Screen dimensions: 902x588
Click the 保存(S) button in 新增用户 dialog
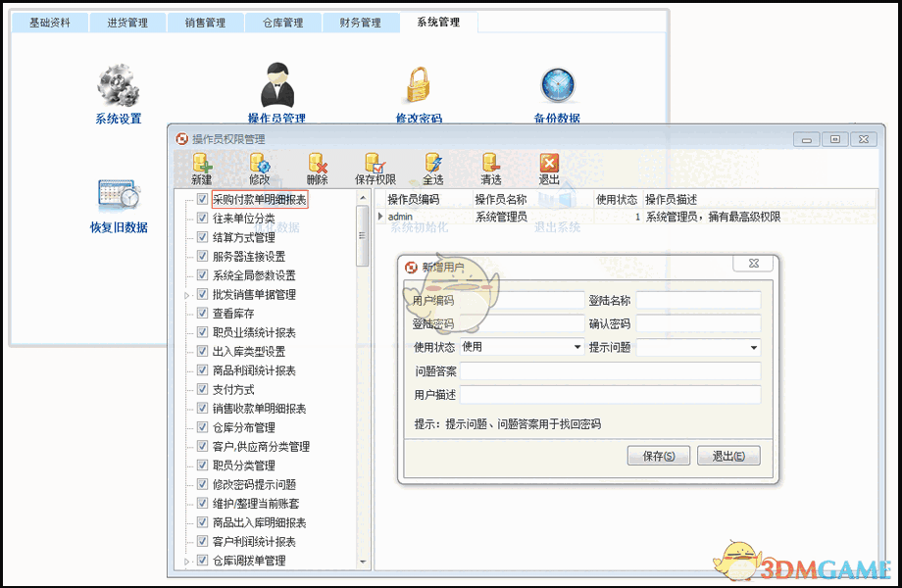[x=658, y=456]
